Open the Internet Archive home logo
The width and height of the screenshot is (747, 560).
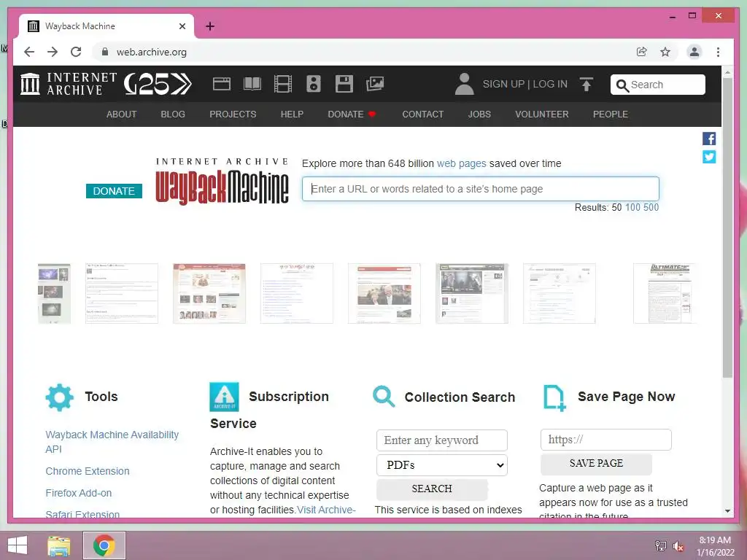tap(69, 84)
